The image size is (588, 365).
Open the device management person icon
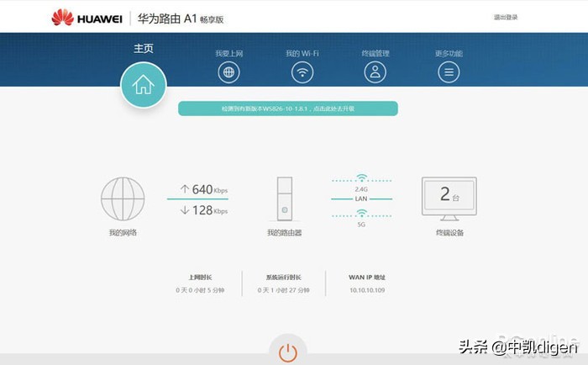click(375, 72)
